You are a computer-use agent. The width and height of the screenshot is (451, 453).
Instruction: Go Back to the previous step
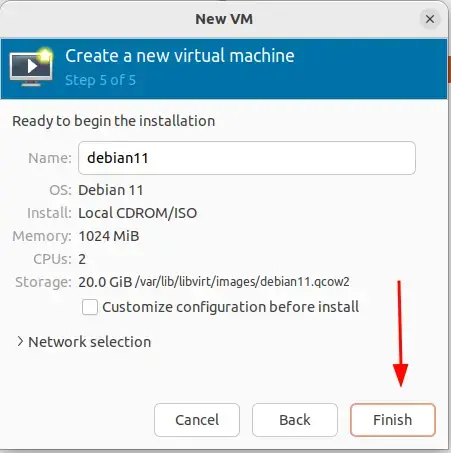coord(295,420)
